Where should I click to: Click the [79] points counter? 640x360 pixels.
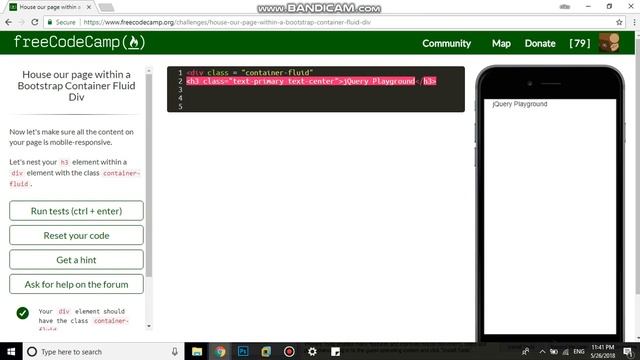coord(580,43)
